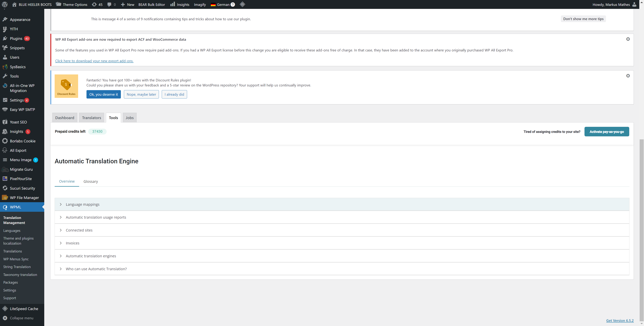The image size is (644, 326).
Task: Open the comments bubble icon
Action: pyautogui.click(x=109, y=5)
